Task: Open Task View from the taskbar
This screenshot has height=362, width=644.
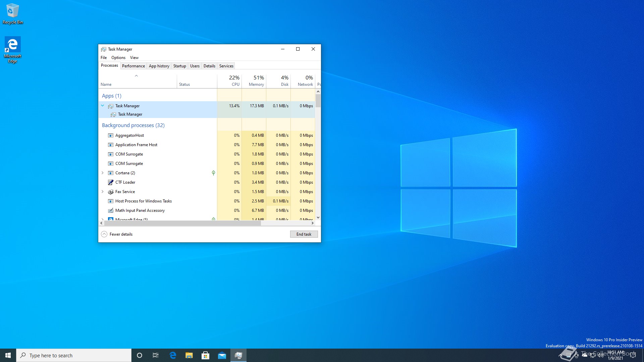Action: click(156, 355)
